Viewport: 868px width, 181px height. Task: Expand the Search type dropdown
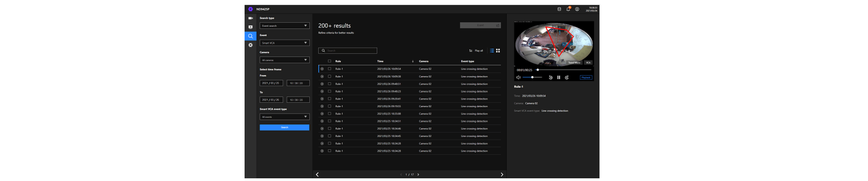284,26
